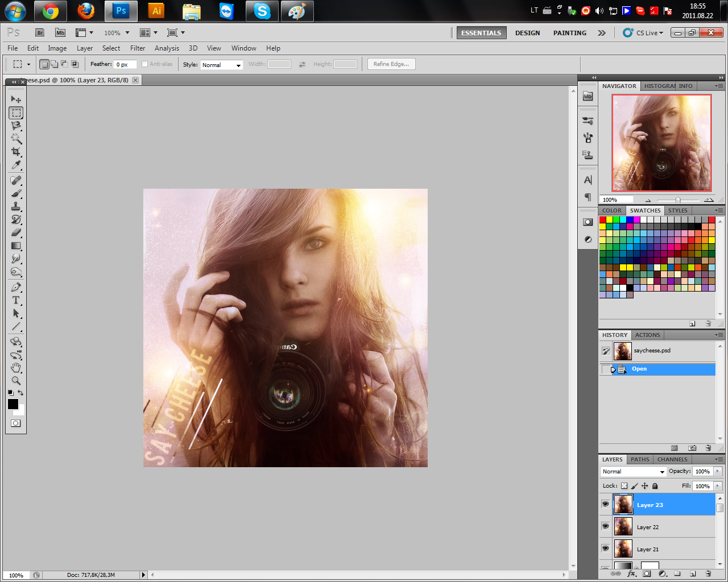Show more workspaces chevron
Viewport: 728px width, 582px height.
[x=602, y=33]
